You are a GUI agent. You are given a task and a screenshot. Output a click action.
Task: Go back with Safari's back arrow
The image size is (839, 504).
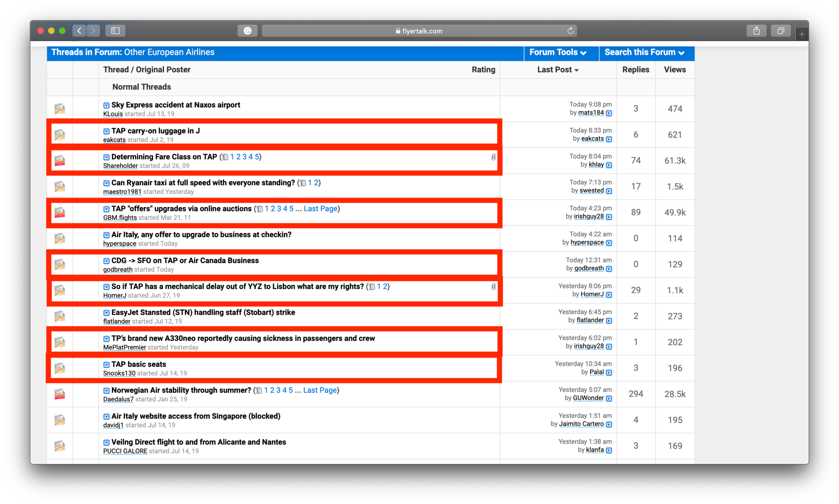coord(79,31)
